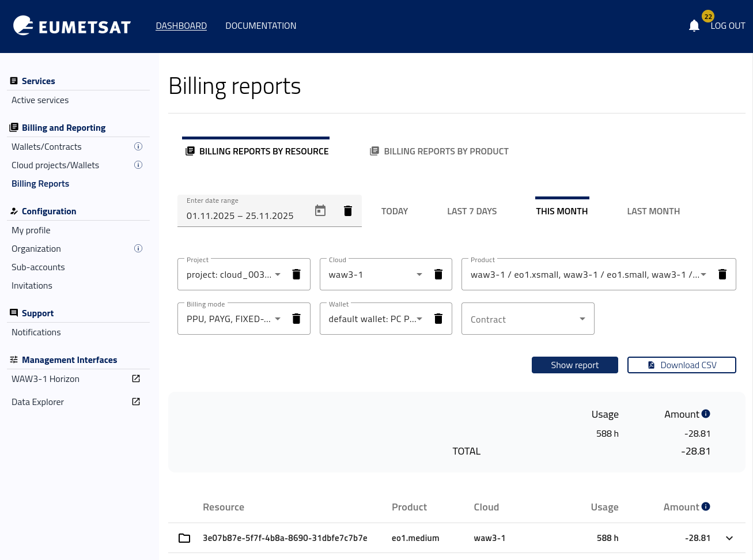This screenshot has width=753, height=560.
Task: Click the info icon beside total Amount
Action: point(706,414)
